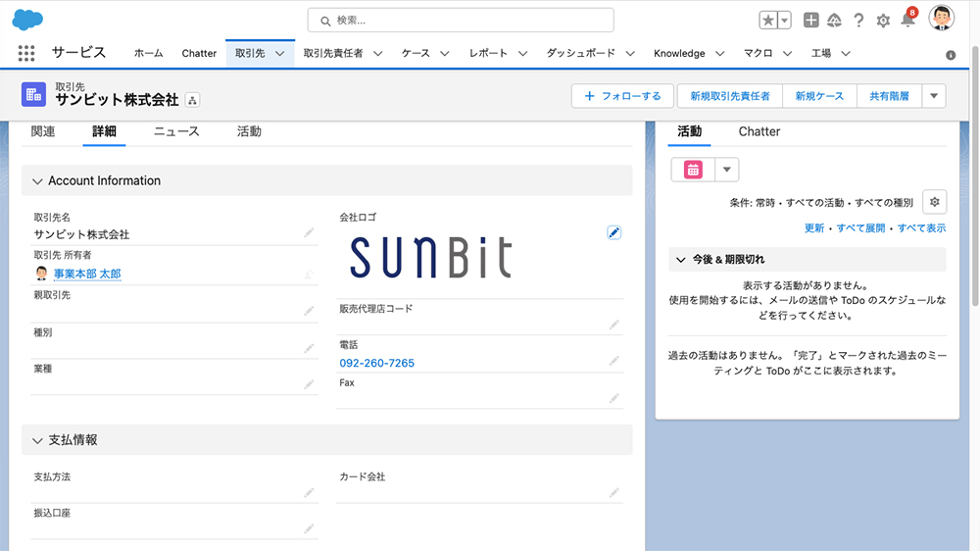Screen dimensions: 980x551
Task: View account hierarchy icon beside サンビット株式会社
Action: point(192,100)
